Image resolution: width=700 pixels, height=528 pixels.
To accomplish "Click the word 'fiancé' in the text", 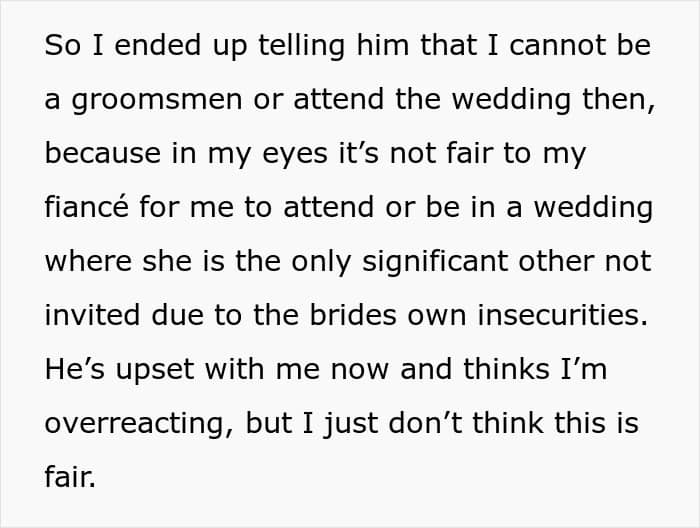I will [x=87, y=207].
